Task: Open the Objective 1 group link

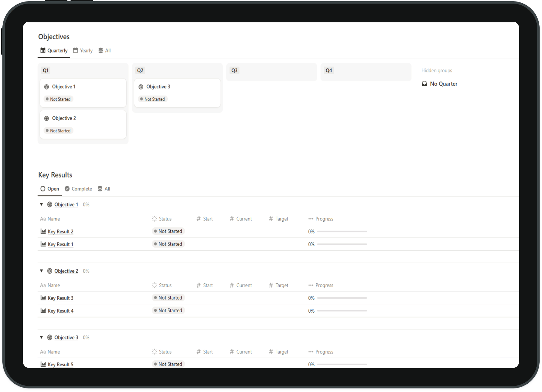Action: 66,205
